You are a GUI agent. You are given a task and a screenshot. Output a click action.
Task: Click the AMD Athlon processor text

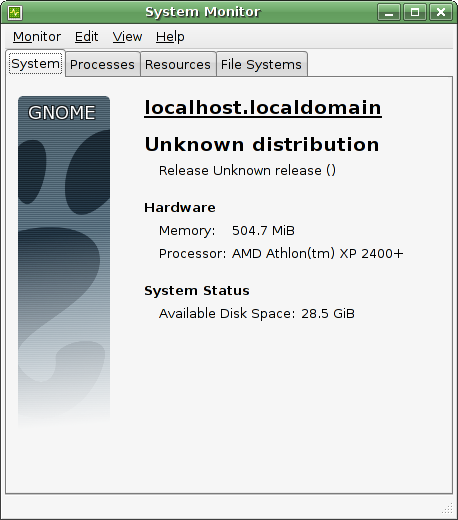(318, 254)
